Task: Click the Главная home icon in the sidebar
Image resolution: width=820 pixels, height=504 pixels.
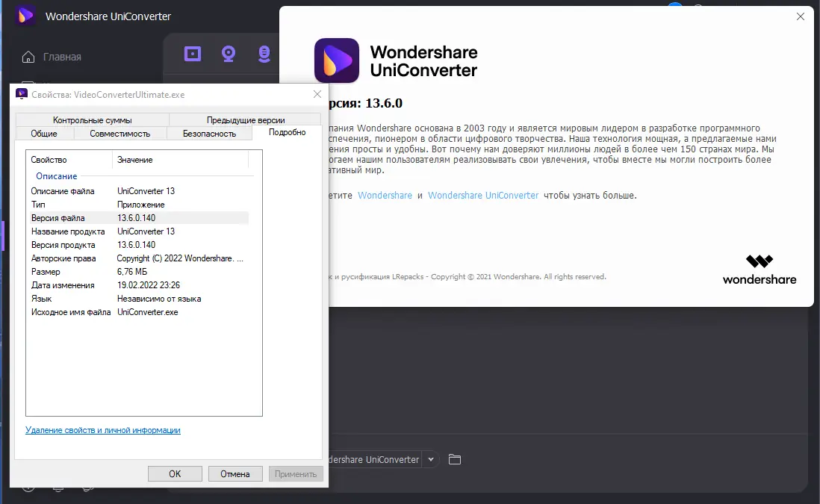Action: (x=27, y=56)
